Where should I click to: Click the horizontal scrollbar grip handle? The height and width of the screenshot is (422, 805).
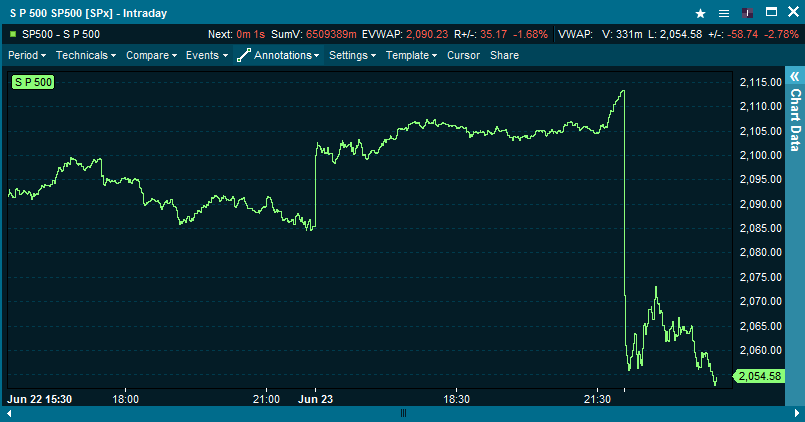403,413
